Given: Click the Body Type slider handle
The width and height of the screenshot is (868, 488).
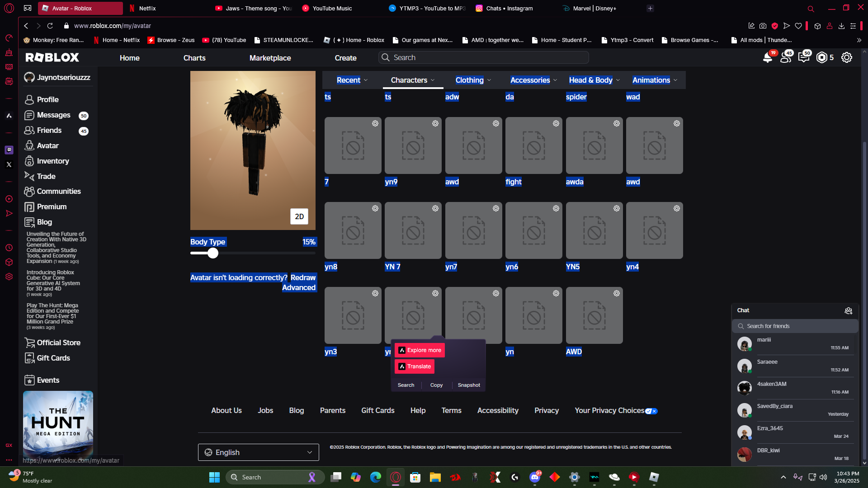Looking at the screenshot, I should [x=213, y=253].
